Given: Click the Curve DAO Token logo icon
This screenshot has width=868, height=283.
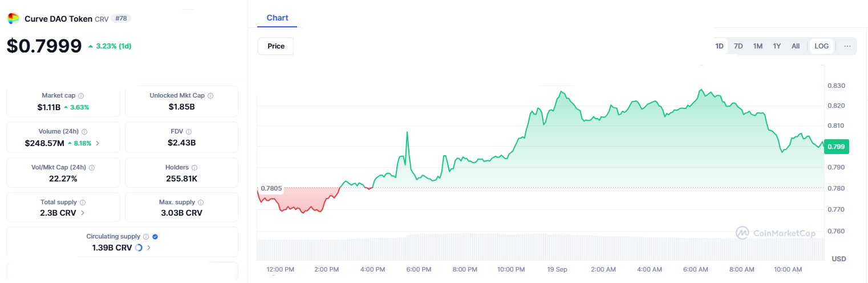Looking at the screenshot, I should pos(13,19).
